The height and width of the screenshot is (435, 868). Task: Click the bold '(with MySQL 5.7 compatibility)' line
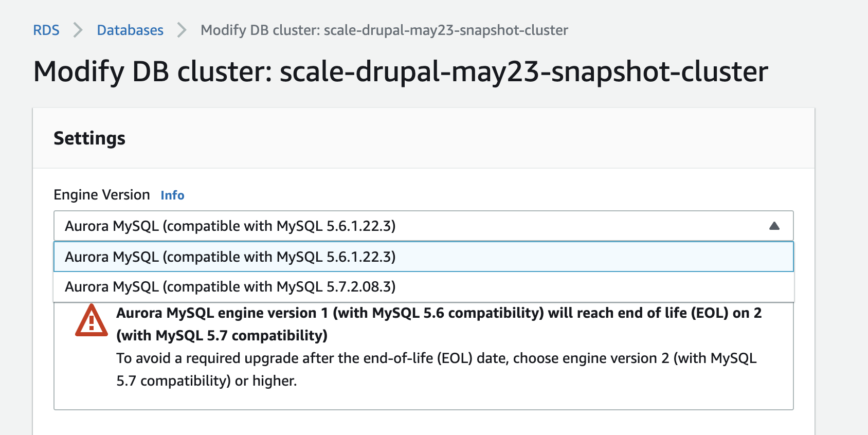(x=222, y=335)
